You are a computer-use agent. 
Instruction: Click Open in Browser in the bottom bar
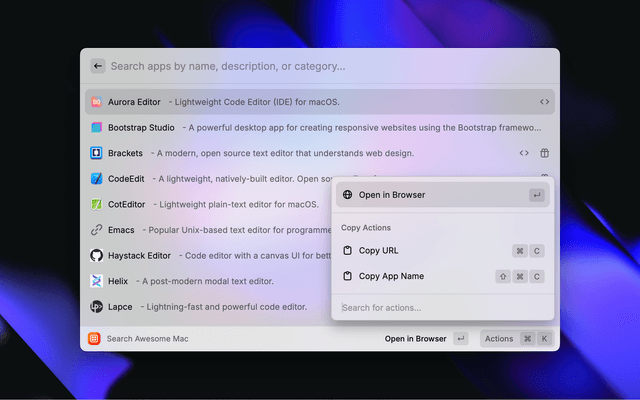[x=415, y=339]
